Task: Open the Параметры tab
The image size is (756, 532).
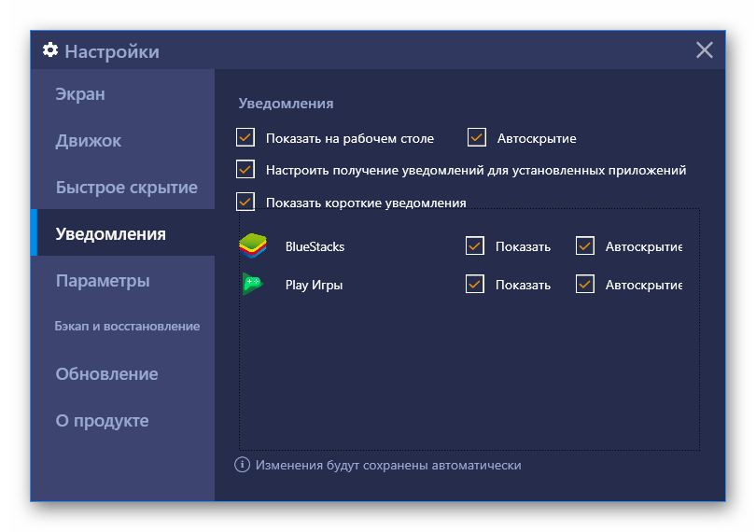Action: 123,280
